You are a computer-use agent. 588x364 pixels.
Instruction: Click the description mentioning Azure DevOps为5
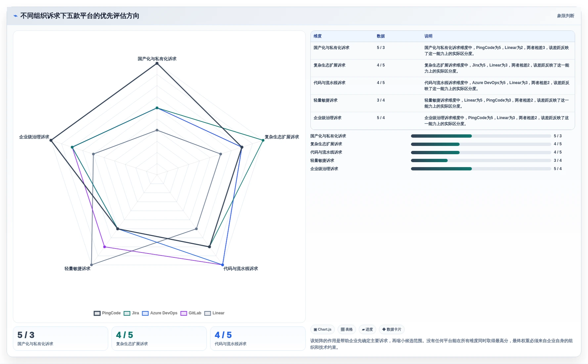tap(497, 86)
